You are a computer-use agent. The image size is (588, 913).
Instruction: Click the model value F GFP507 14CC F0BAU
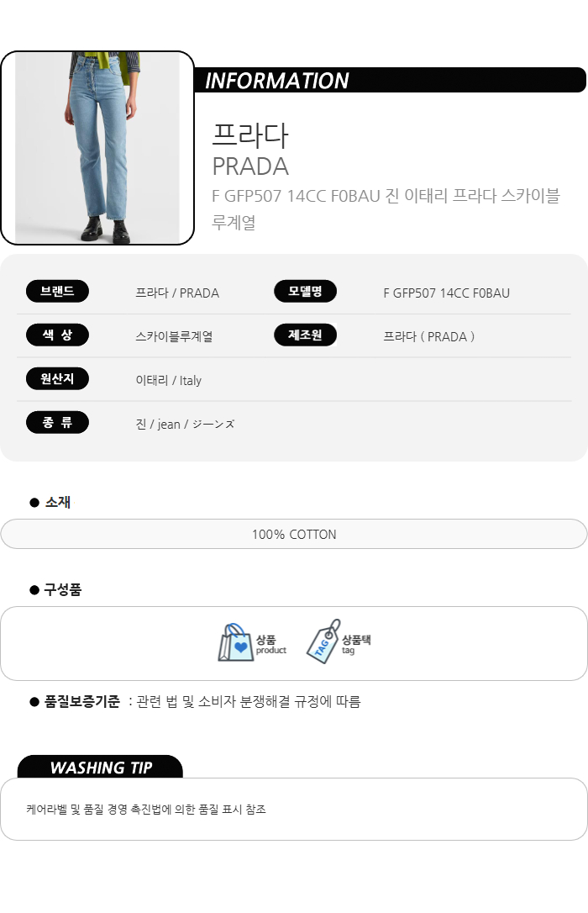tap(446, 293)
